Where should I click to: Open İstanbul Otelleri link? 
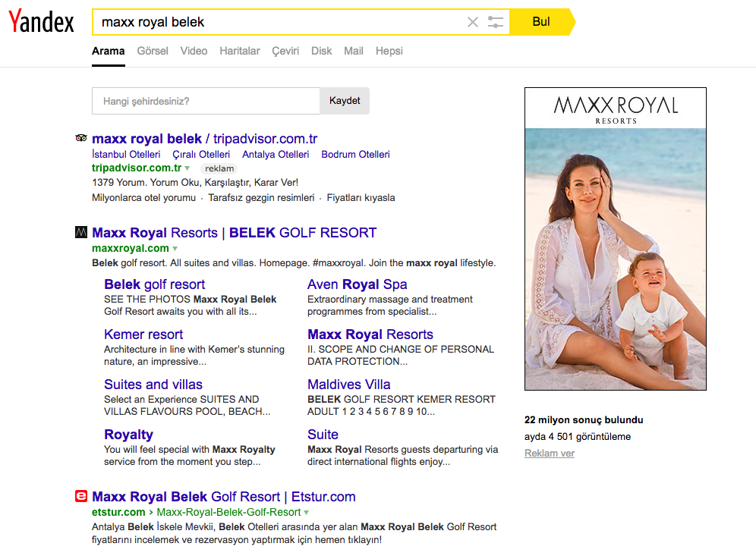coord(126,154)
